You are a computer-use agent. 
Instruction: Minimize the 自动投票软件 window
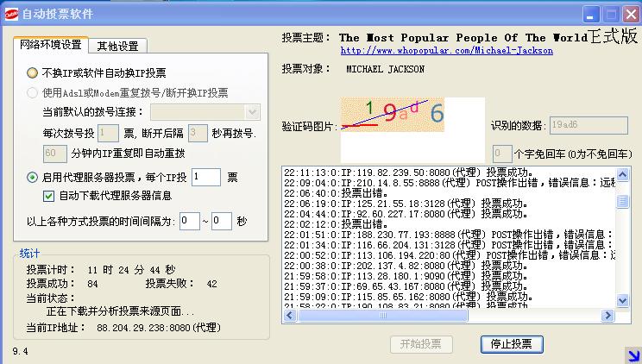pos(590,15)
